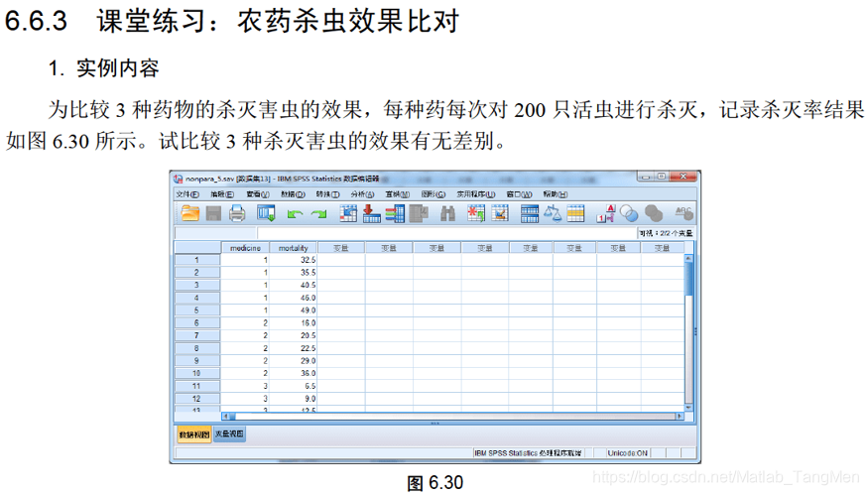Open the 编辑(E) menu
Image resolution: width=868 pixels, height=495 pixels.
click(222, 194)
